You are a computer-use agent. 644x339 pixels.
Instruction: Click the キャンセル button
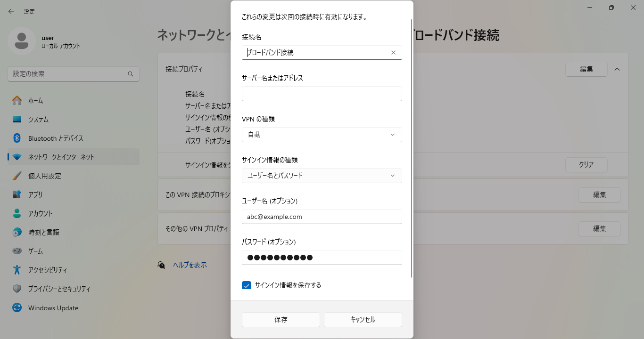pyautogui.click(x=363, y=320)
